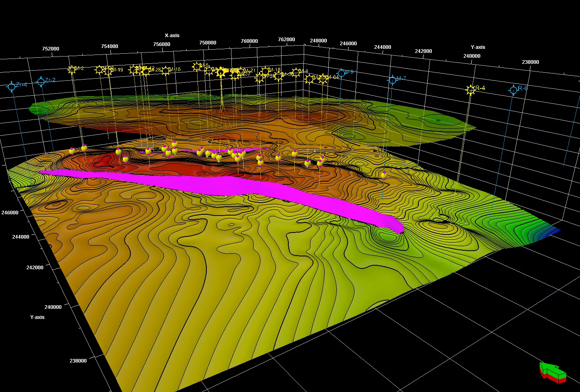
Task: Click the 762000 X-axis tick value
Action: pyautogui.click(x=286, y=40)
